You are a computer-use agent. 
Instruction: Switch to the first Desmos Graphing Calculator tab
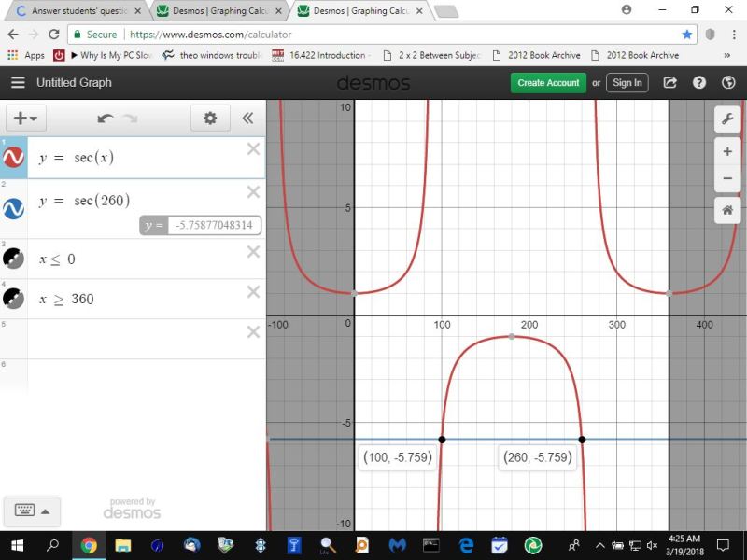coord(219,10)
